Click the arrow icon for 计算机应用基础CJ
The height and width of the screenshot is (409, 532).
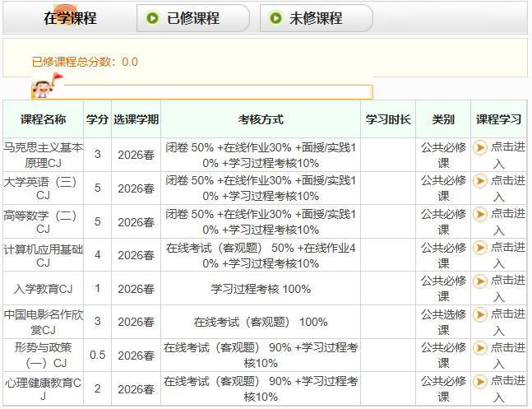click(x=480, y=248)
